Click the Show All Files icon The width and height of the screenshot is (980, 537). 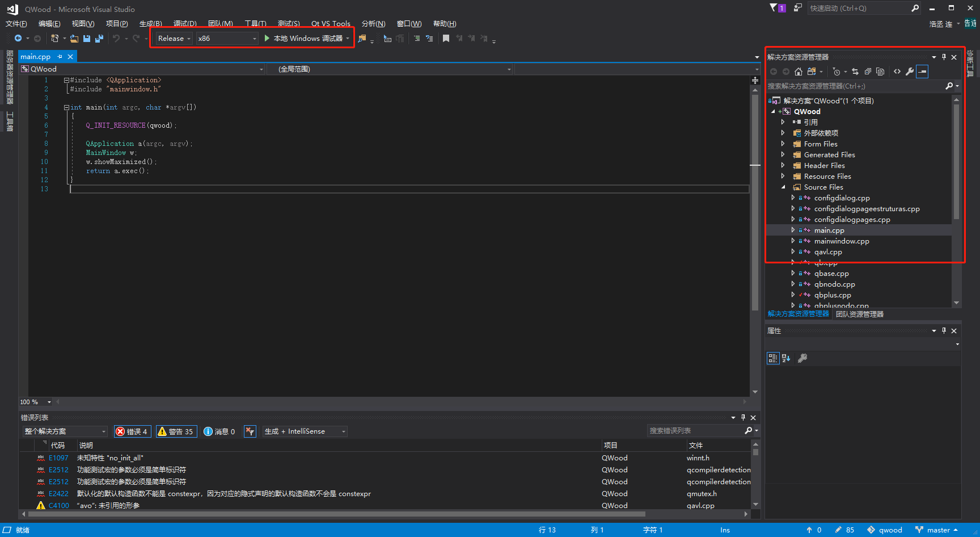tap(880, 72)
